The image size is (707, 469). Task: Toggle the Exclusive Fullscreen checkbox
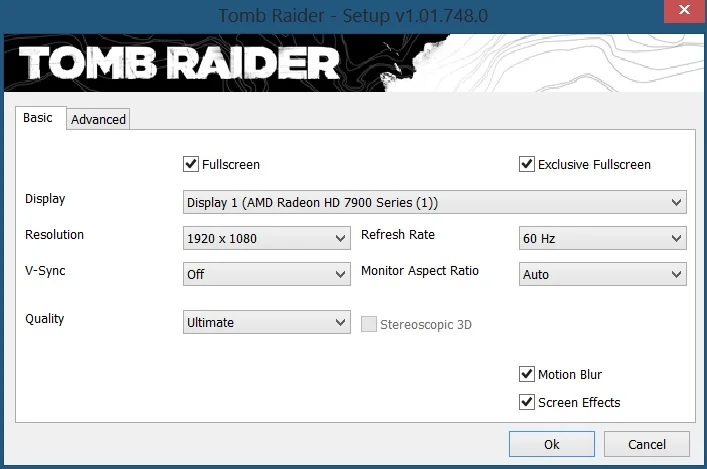[x=527, y=164]
